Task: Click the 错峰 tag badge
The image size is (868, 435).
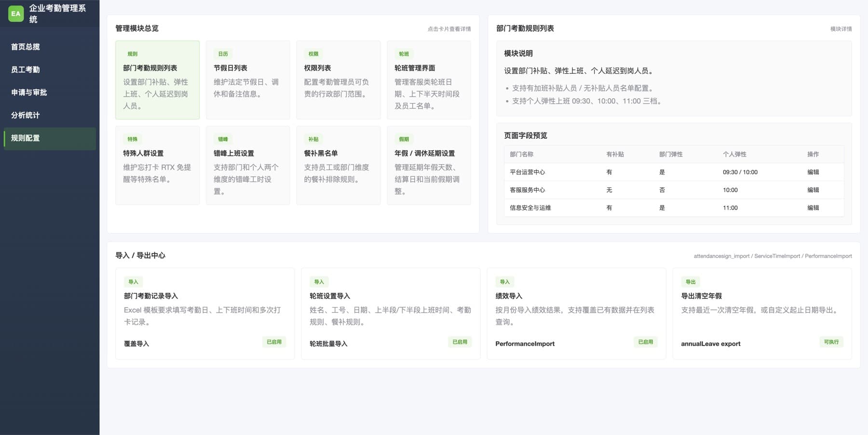Action: pos(223,139)
